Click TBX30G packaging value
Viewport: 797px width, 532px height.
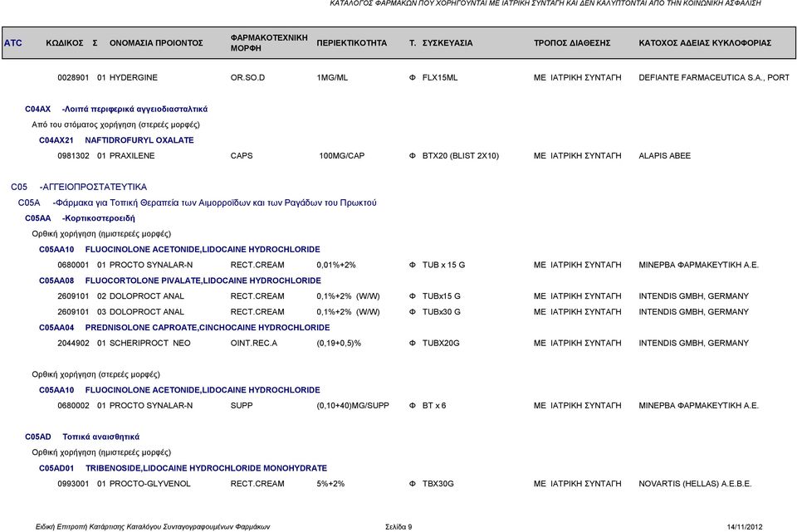click(438, 484)
